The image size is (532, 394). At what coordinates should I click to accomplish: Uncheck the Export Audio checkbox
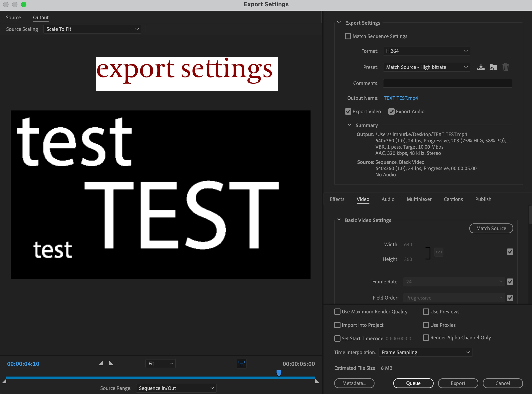[x=391, y=111]
